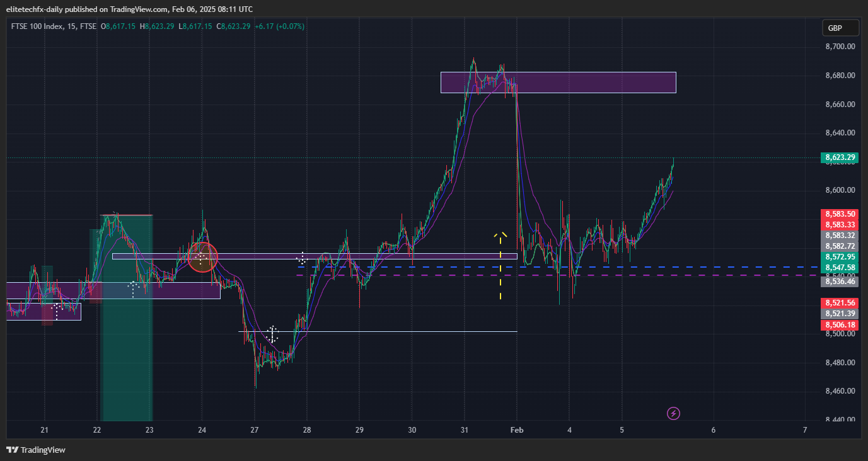The width and height of the screenshot is (868, 461).
Task: Click the 8,680.00 price axis label
Action: (840, 76)
